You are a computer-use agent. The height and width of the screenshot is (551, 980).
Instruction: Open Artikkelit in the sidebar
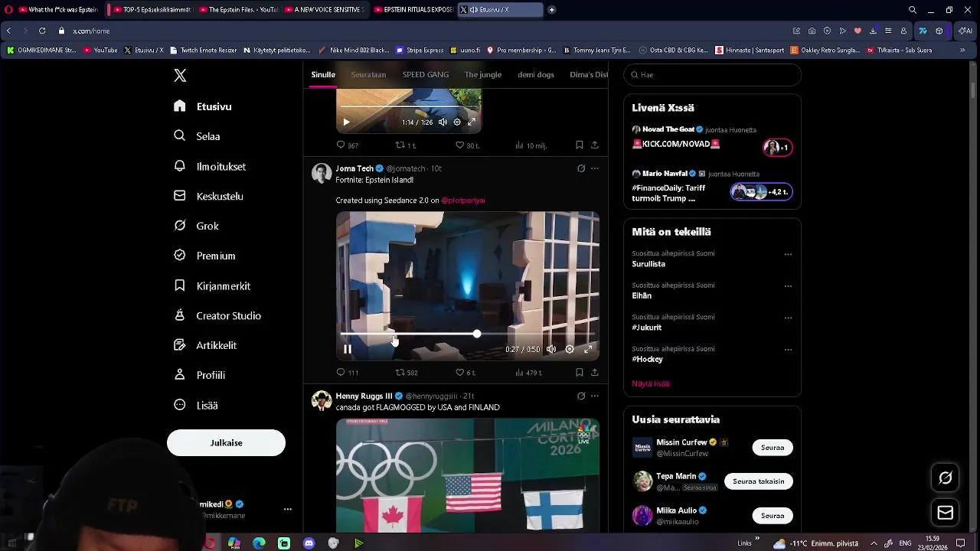point(205,345)
